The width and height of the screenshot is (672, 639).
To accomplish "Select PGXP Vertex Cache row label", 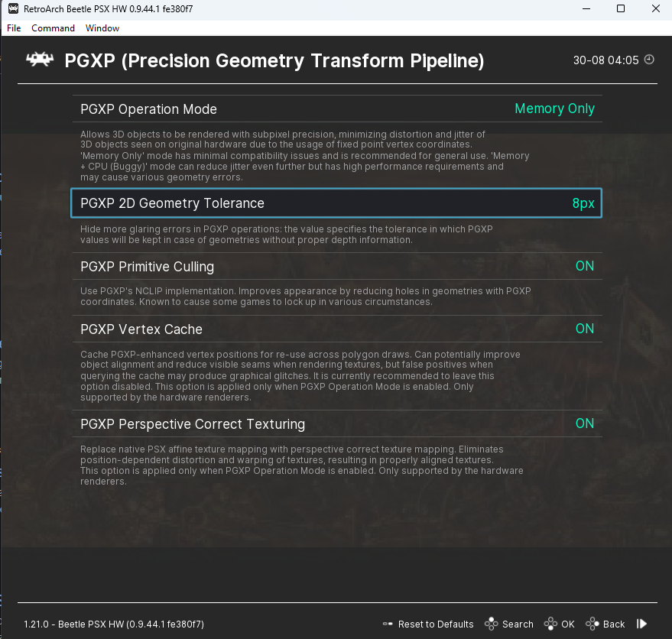I will 141,329.
